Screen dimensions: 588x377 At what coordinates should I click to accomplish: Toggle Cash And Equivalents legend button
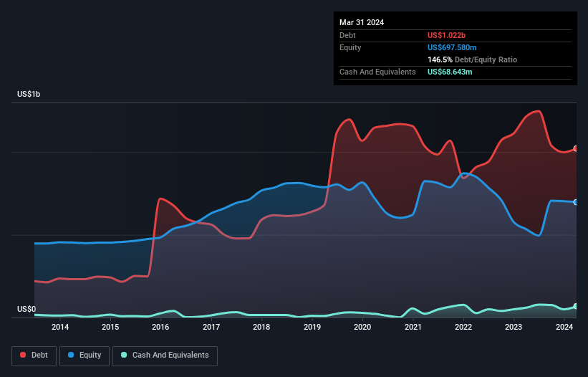(165, 355)
